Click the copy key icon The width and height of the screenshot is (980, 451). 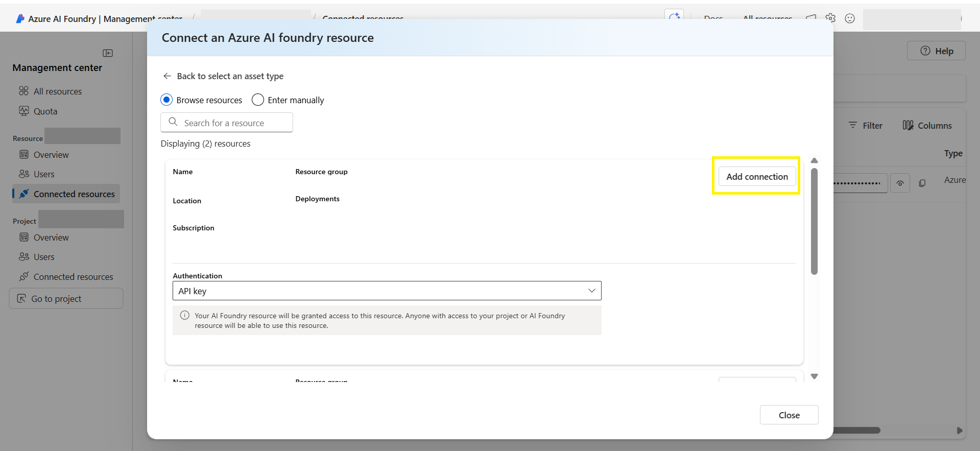(922, 183)
